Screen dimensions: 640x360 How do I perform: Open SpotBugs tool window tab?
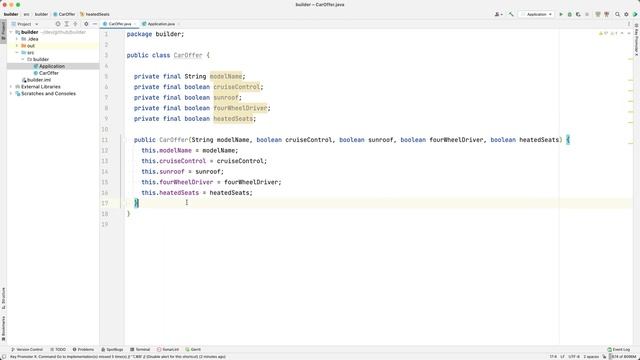tap(112, 350)
